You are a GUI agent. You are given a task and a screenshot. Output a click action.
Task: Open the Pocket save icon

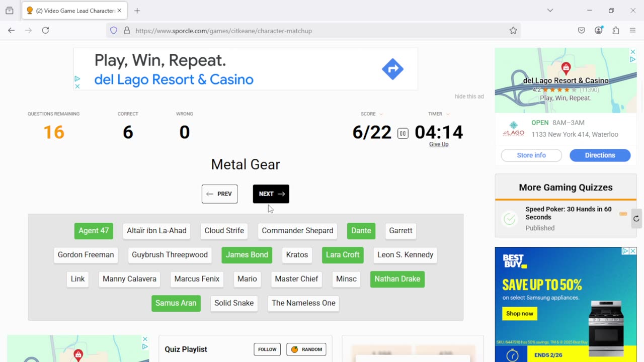[x=581, y=31]
